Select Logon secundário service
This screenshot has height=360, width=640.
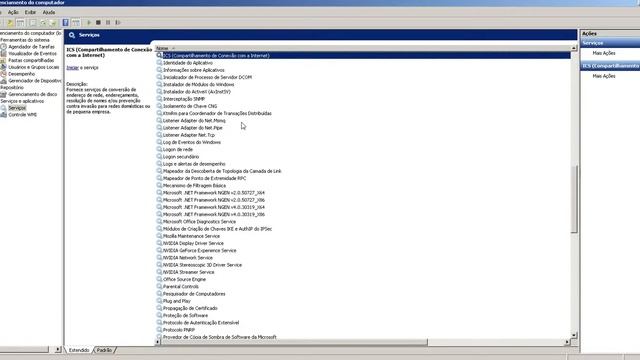[181, 157]
